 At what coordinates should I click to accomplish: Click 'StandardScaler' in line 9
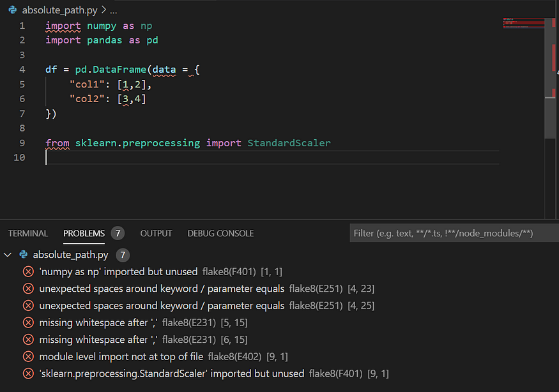289,143
